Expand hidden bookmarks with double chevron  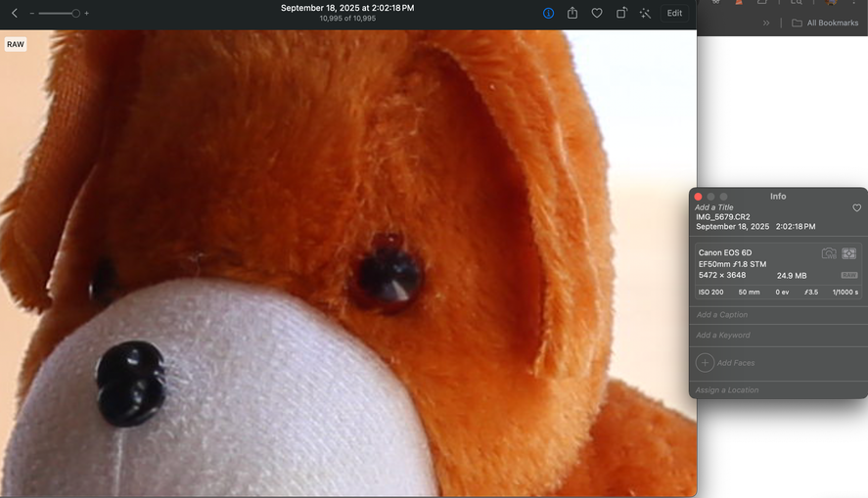[x=766, y=23]
